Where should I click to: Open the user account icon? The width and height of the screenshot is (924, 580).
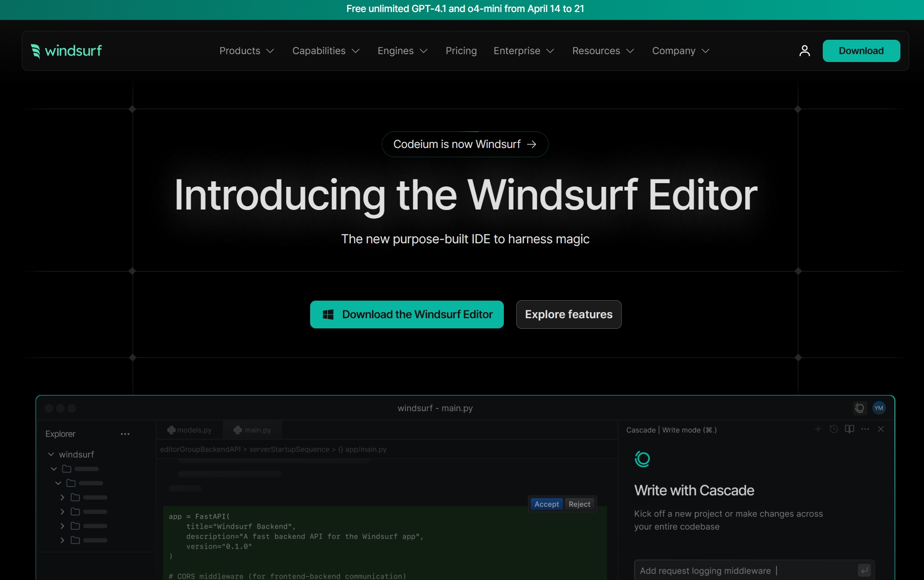[x=804, y=51]
